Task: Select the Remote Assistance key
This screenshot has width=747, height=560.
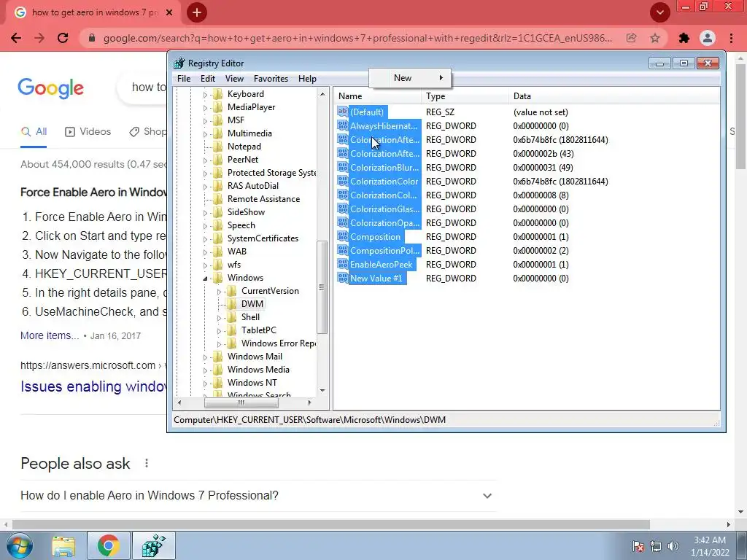Action: 263,199
